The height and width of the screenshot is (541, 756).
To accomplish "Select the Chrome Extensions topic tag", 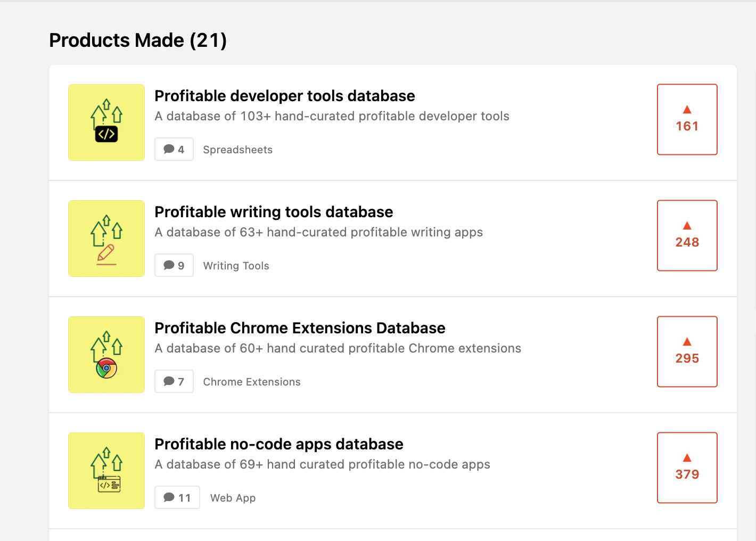I will click(x=251, y=382).
